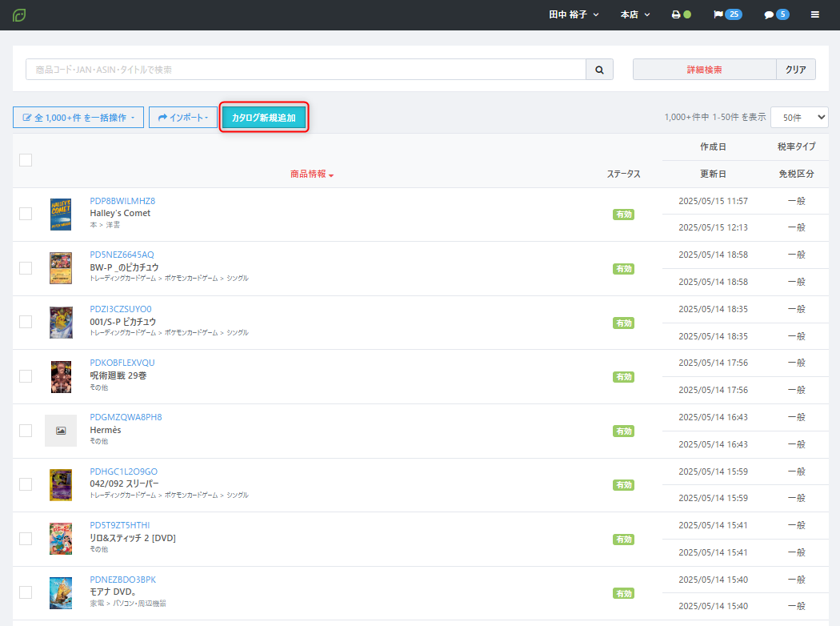Screen dimensions: 840x626
Task: Check the Halley's Comet row checkbox
Action: coord(26,214)
